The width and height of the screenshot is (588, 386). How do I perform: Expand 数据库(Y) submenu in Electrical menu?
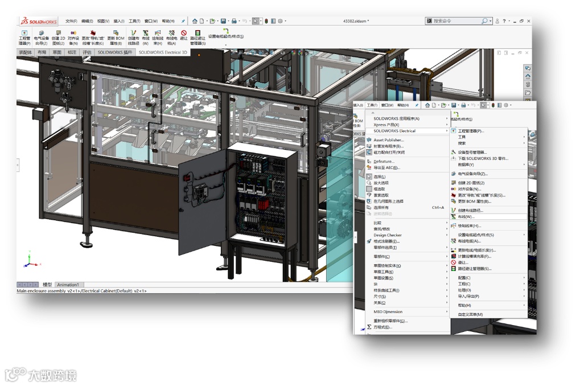coord(466,165)
